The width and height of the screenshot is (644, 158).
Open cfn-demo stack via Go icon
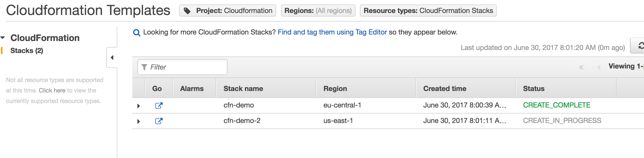pos(159,105)
